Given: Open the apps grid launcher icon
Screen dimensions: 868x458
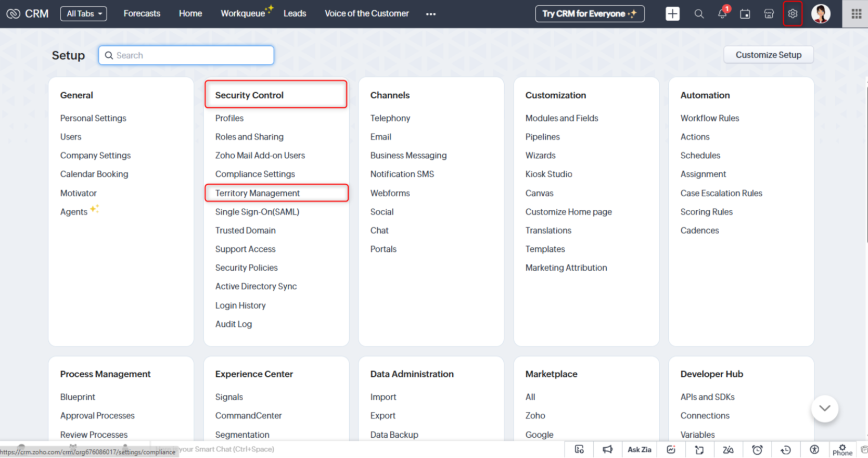Looking at the screenshot, I should point(856,14).
